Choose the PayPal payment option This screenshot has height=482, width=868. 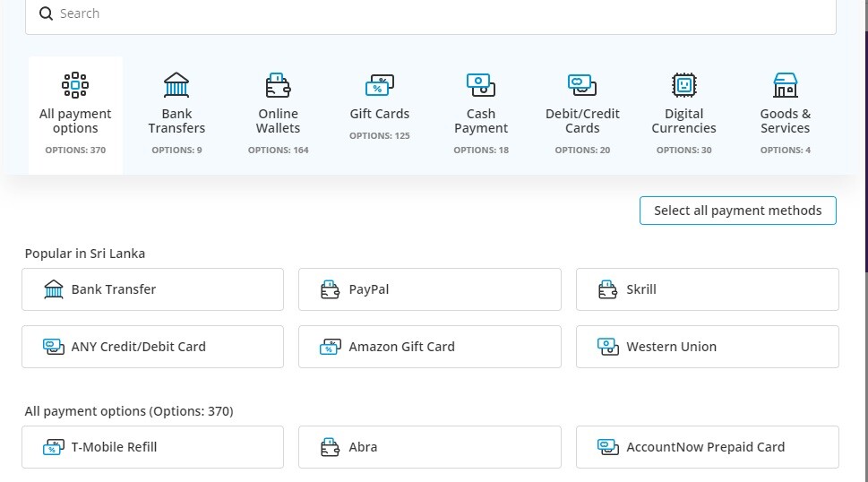(x=430, y=289)
